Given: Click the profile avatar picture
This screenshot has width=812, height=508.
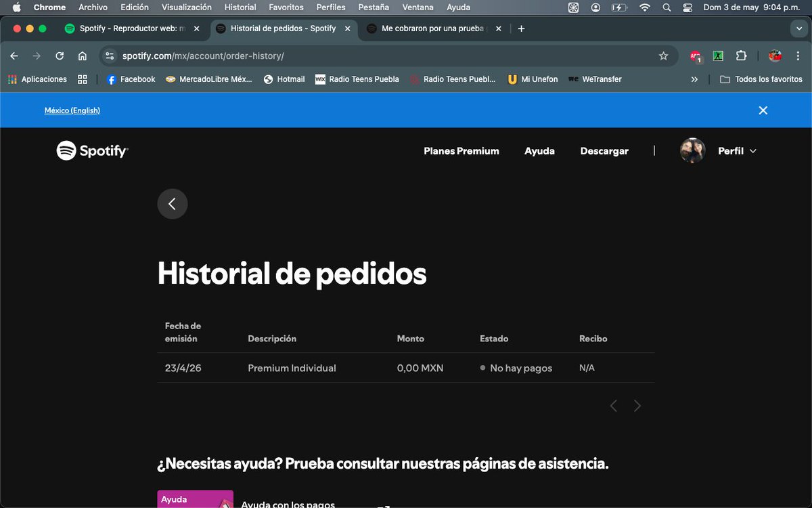Looking at the screenshot, I should pos(692,150).
